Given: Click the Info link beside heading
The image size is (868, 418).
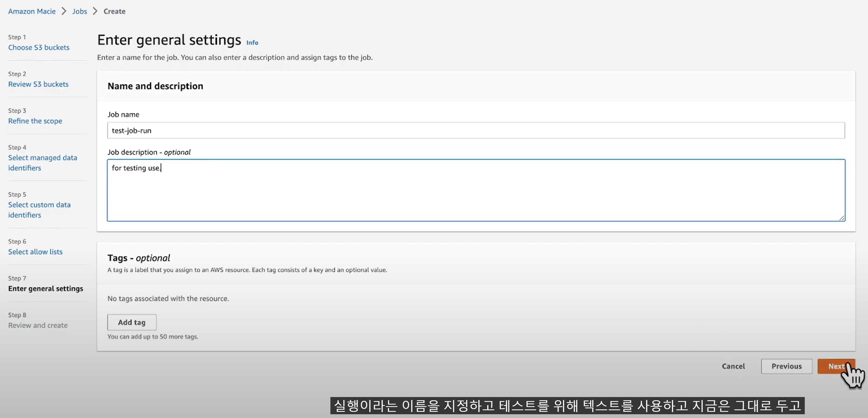Looking at the screenshot, I should [x=252, y=43].
